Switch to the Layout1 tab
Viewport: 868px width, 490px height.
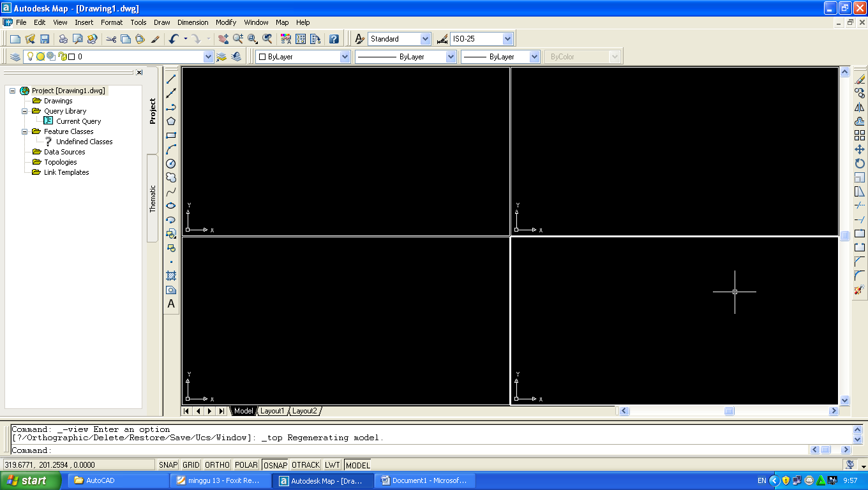pos(272,411)
